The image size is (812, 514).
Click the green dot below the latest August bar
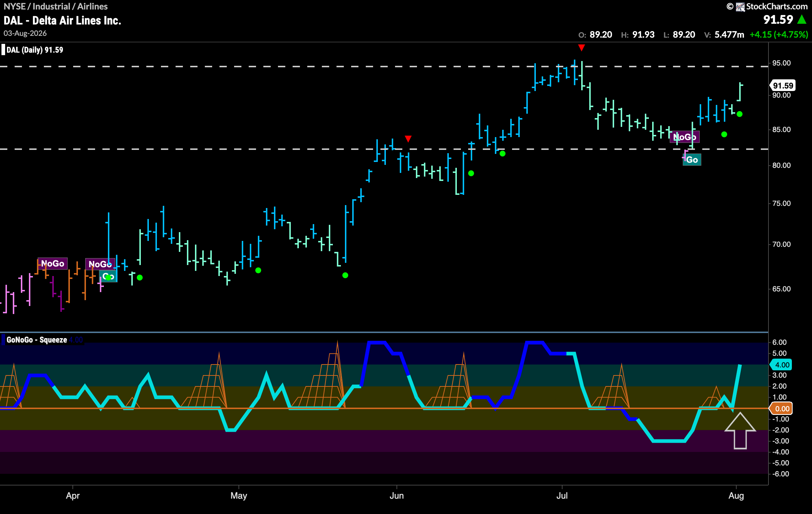[740, 114]
